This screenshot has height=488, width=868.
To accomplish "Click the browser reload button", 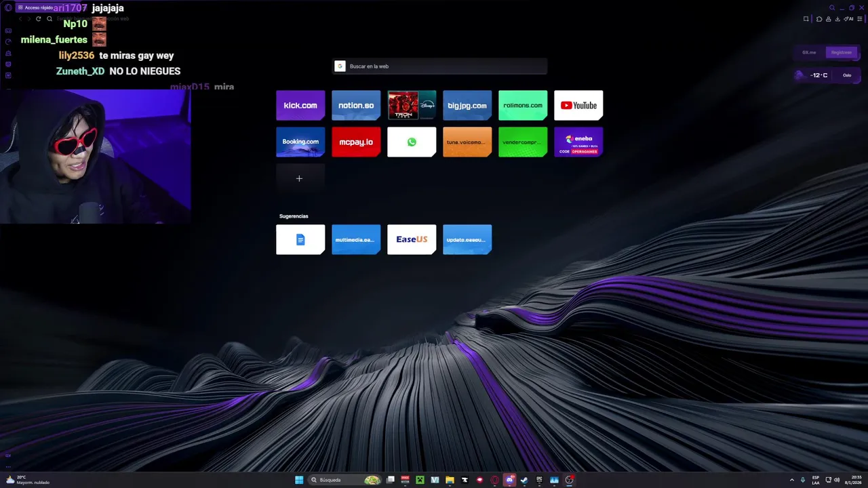I will point(38,19).
